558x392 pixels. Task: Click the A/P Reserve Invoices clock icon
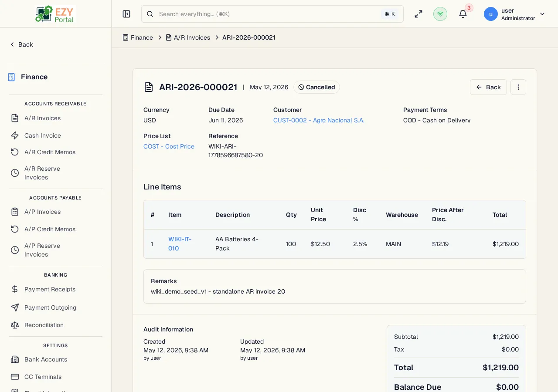(15, 250)
